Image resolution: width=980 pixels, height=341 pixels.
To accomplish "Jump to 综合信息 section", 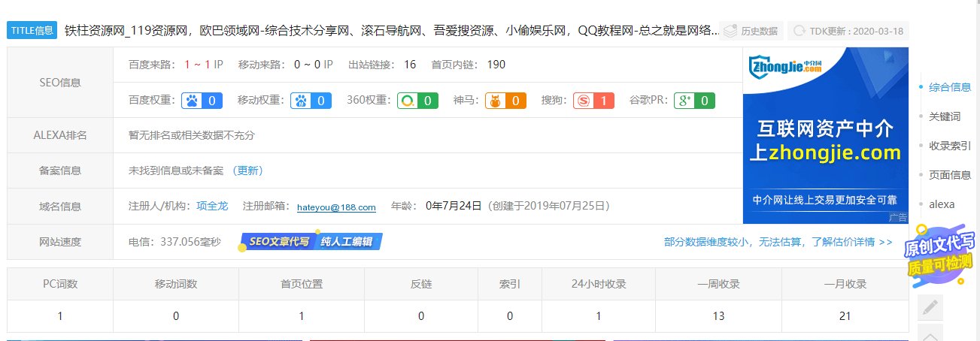I will [x=949, y=87].
